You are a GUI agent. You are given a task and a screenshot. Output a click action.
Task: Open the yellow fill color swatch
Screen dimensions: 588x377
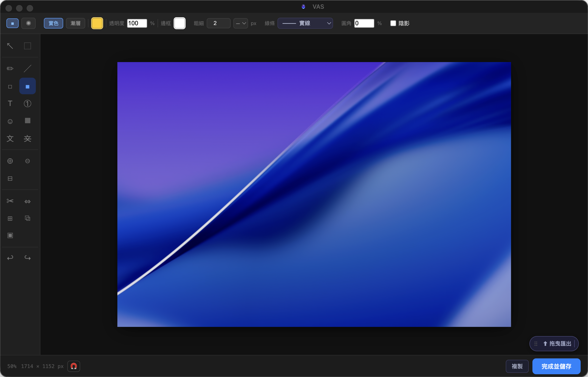click(97, 23)
